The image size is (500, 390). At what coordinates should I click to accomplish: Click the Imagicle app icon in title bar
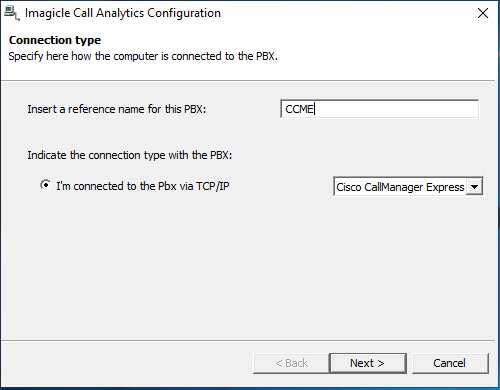point(12,13)
